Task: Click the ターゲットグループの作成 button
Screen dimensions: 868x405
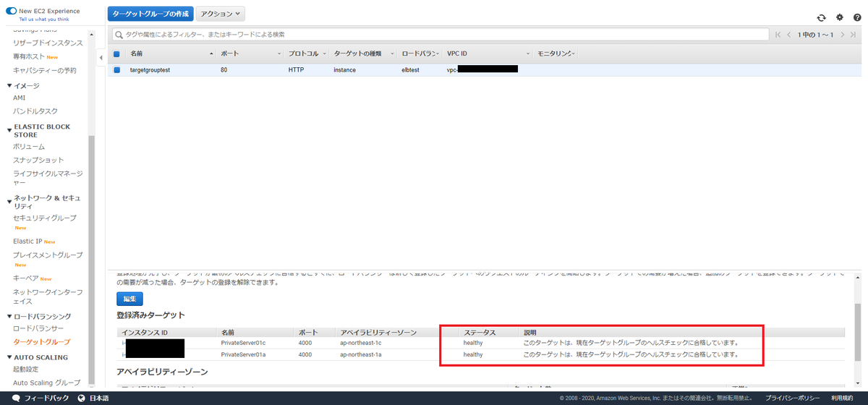Action: pyautogui.click(x=150, y=14)
